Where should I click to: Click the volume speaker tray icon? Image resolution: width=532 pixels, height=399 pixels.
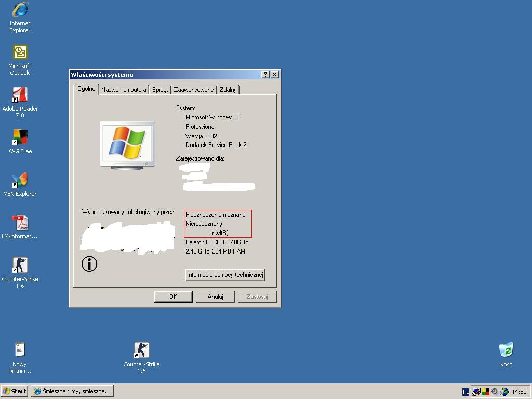click(495, 392)
